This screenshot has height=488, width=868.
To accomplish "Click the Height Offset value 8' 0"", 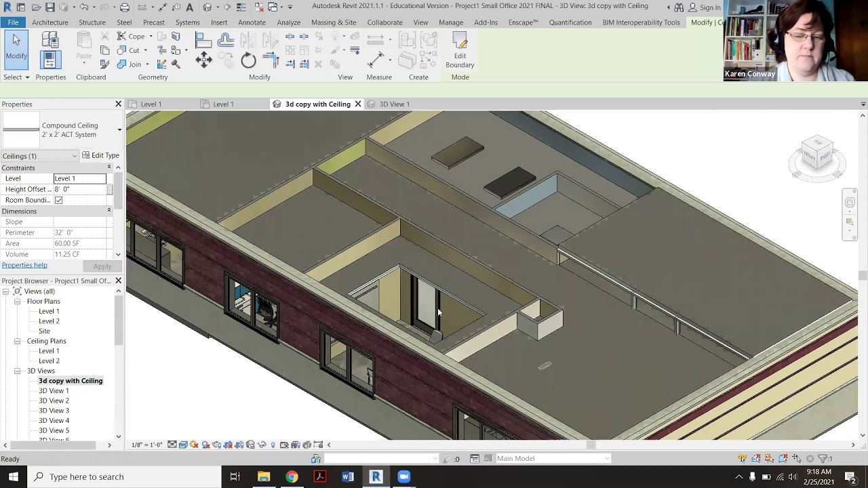I will (79, 189).
